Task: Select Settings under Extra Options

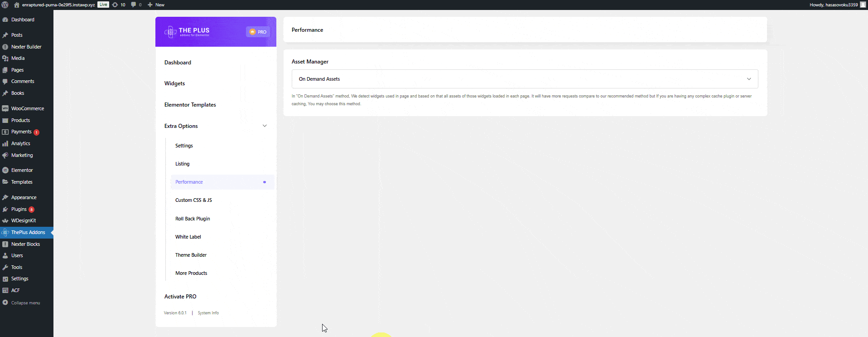Action: 184,146
